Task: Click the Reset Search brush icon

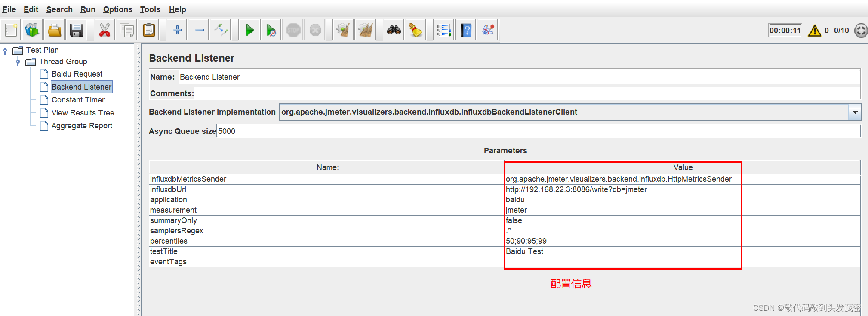Action: coord(416,30)
